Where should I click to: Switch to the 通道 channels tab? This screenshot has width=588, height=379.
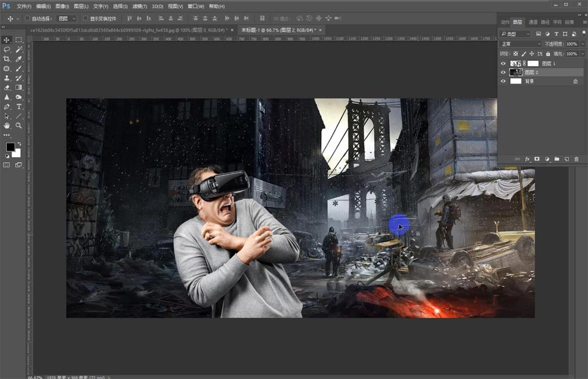point(533,23)
